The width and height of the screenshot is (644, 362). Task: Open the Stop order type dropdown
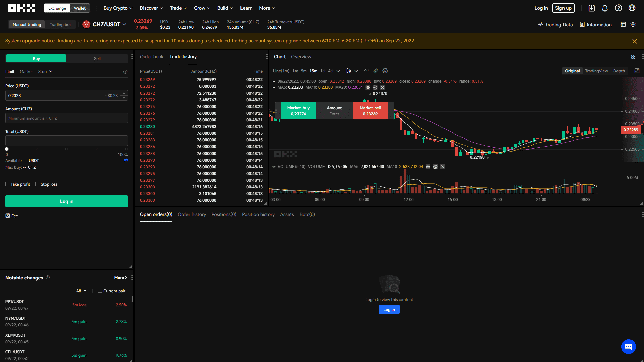[45, 72]
